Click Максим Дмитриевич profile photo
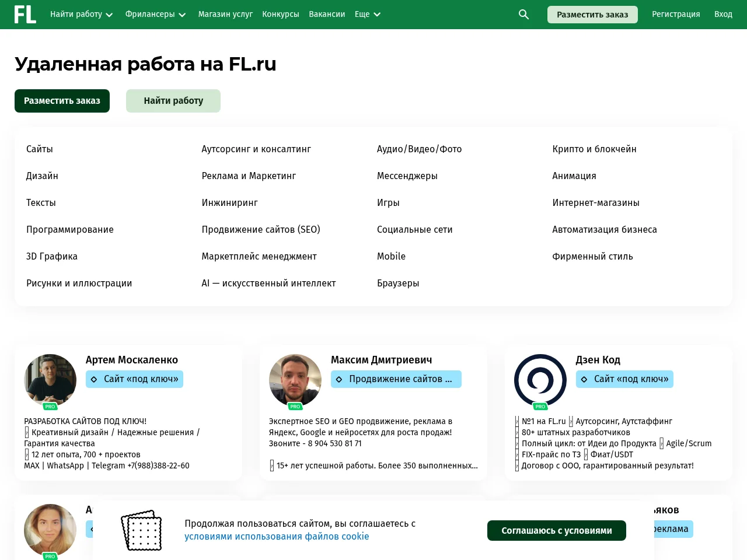The height and width of the screenshot is (560, 747). tap(295, 380)
